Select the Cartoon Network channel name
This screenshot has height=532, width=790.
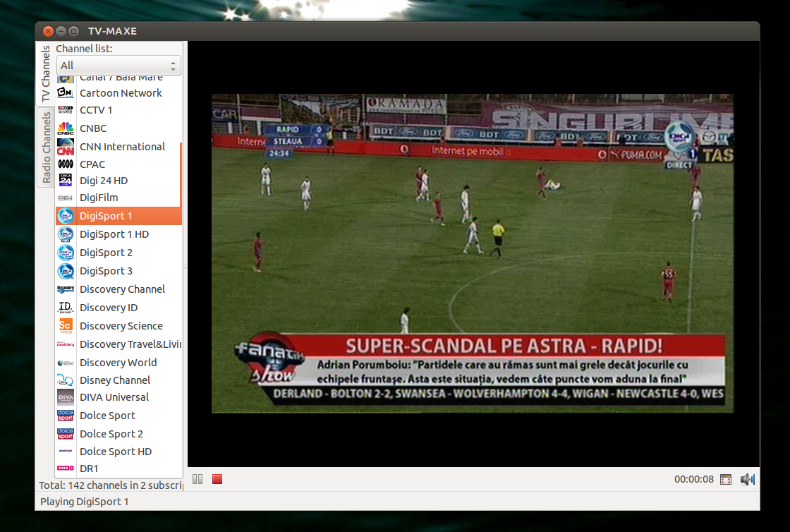tap(121, 93)
